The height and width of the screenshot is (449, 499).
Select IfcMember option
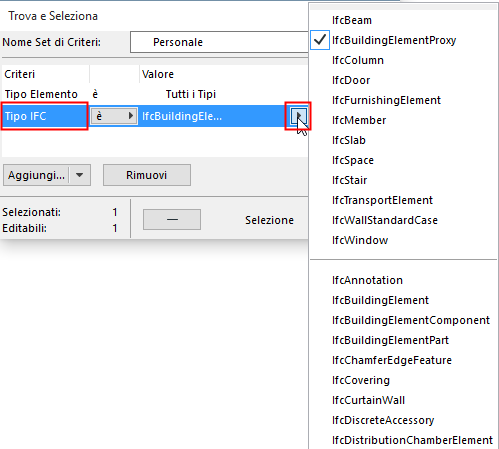coord(403,120)
